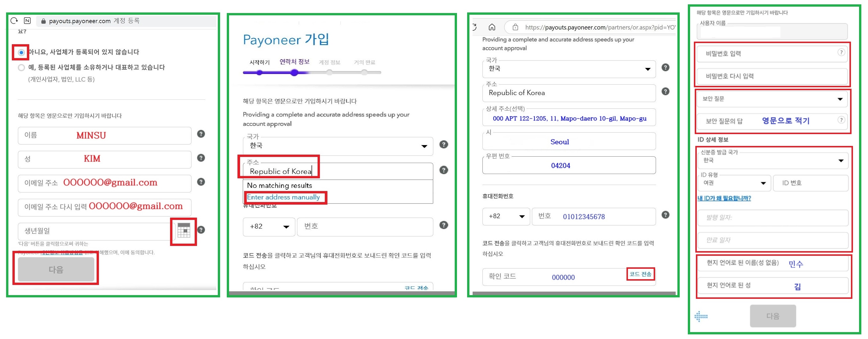Select 아니요, 사업체가 등록되어 있지 않습니다 radio

[21, 53]
